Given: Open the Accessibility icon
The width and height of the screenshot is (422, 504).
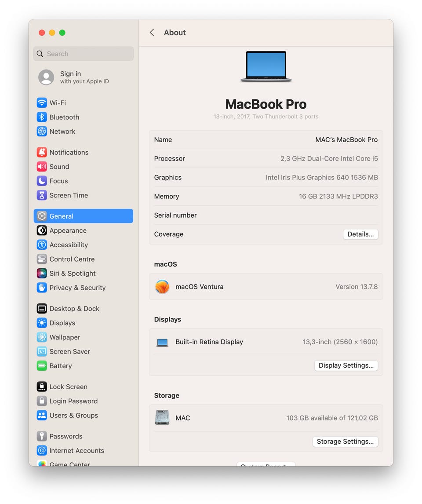Looking at the screenshot, I should [x=42, y=245].
